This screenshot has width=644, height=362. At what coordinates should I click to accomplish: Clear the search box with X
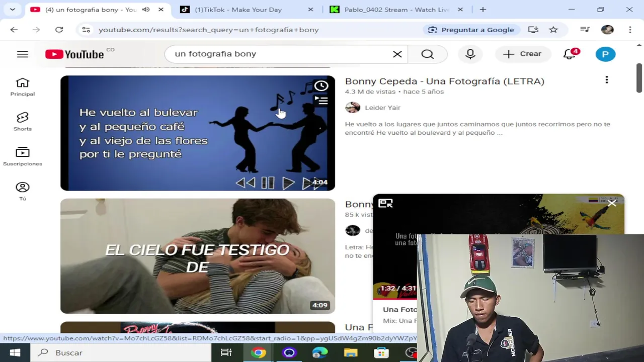point(397,54)
